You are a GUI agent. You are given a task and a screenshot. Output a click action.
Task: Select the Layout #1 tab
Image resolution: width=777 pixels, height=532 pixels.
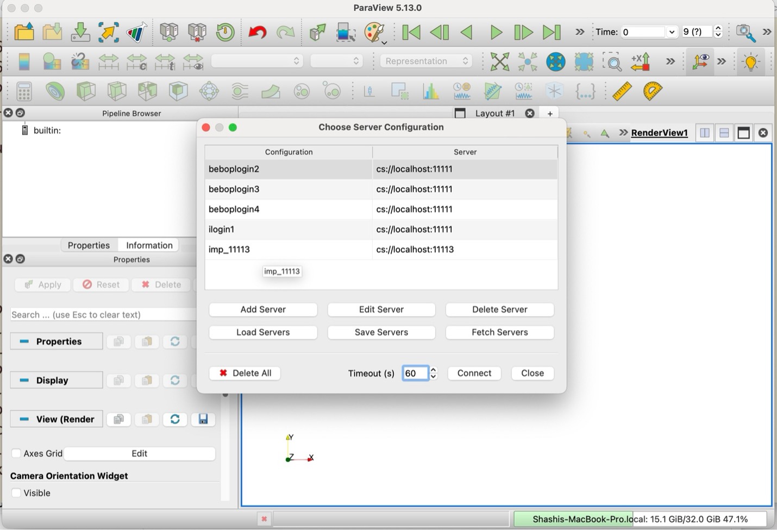[x=494, y=113]
